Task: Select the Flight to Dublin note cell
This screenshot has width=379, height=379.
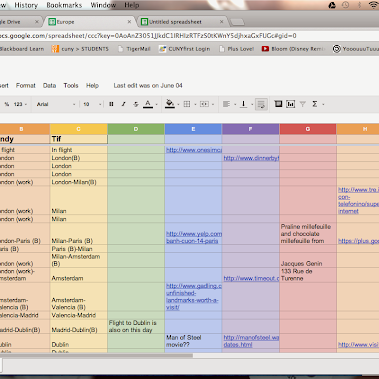Action: (x=136, y=327)
